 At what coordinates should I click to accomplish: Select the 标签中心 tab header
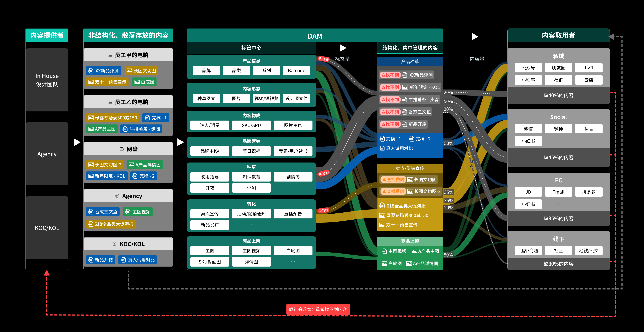(x=251, y=48)
